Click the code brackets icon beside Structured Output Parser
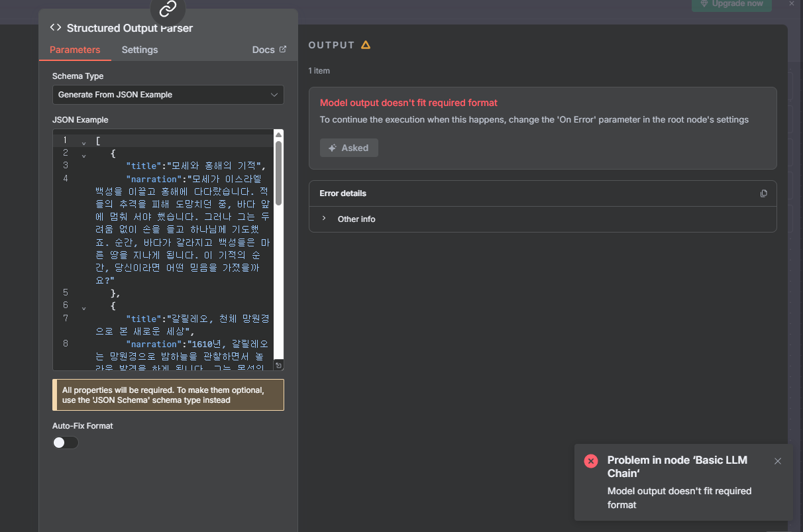This screenshot has width=803, height=532. click(56, 28)
